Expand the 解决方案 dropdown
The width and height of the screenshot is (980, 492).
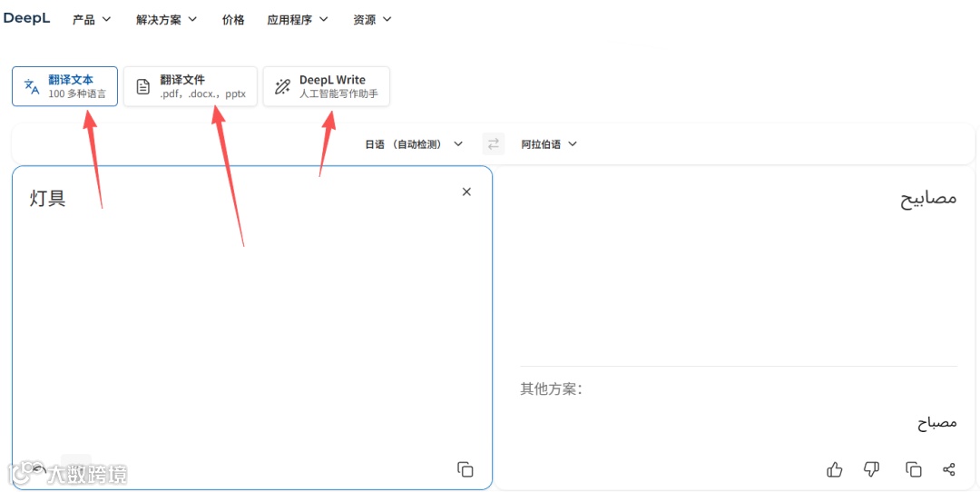[166, 19]
